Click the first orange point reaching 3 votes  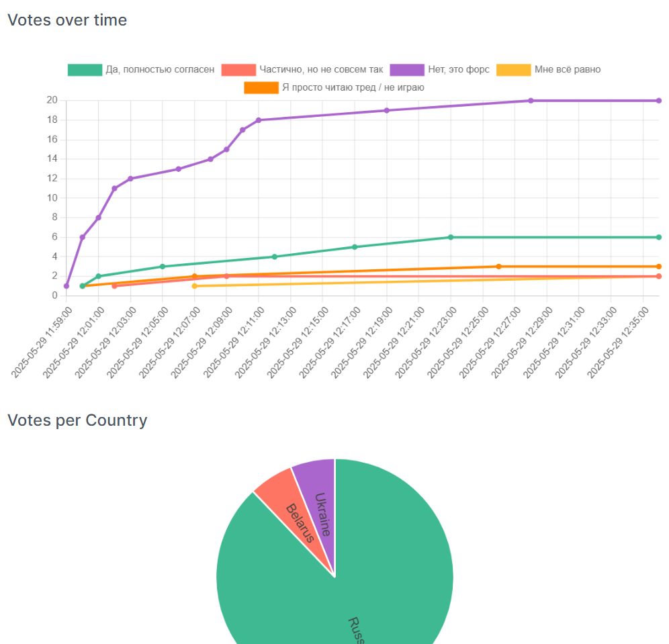point(498,267)
